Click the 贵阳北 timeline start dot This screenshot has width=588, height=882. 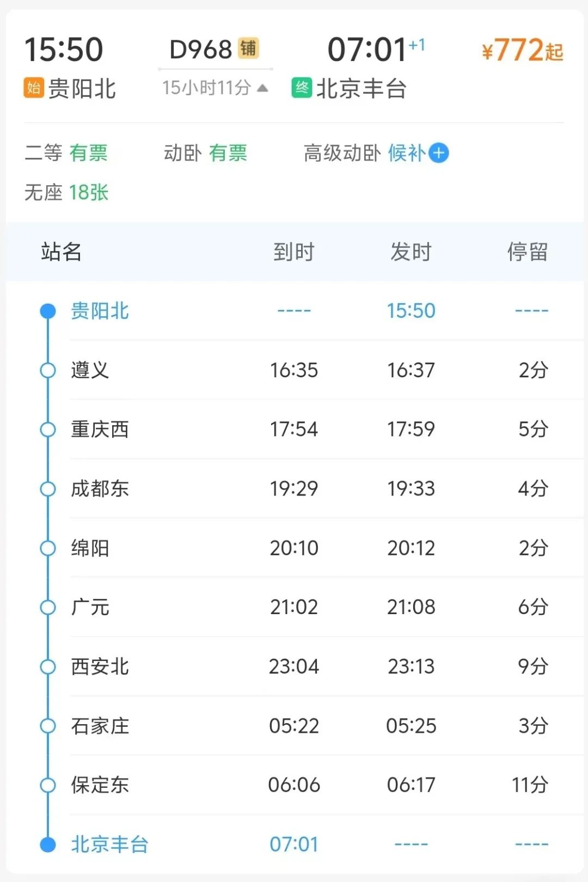[48, 311]
